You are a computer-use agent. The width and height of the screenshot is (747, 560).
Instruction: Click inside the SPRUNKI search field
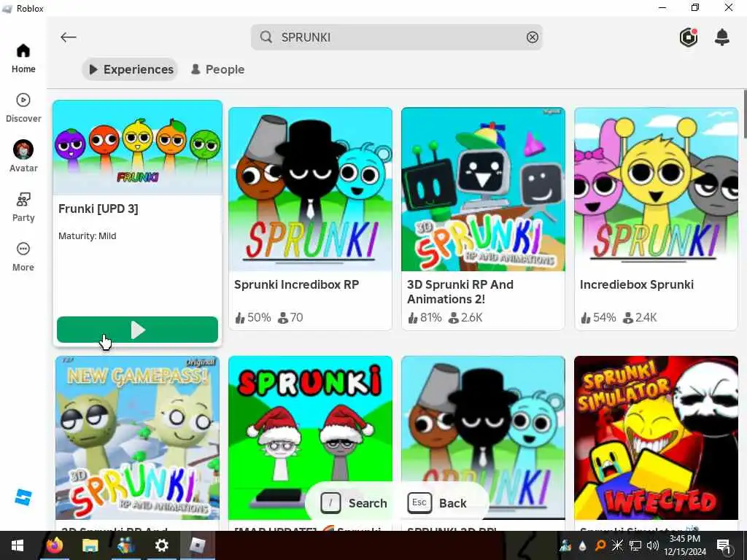coord(396,37)
